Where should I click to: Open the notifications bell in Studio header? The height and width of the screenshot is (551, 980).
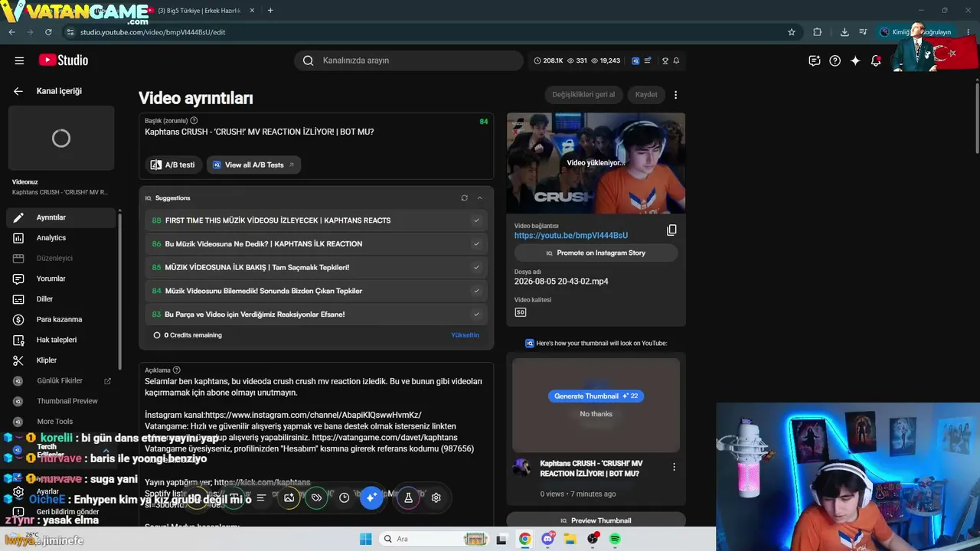[x=876, y=61]
